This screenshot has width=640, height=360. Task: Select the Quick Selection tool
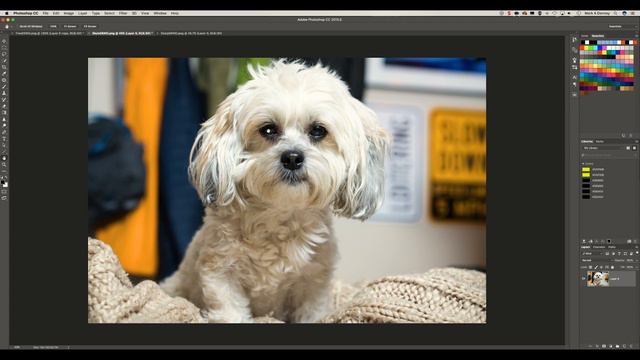point(4,60)
